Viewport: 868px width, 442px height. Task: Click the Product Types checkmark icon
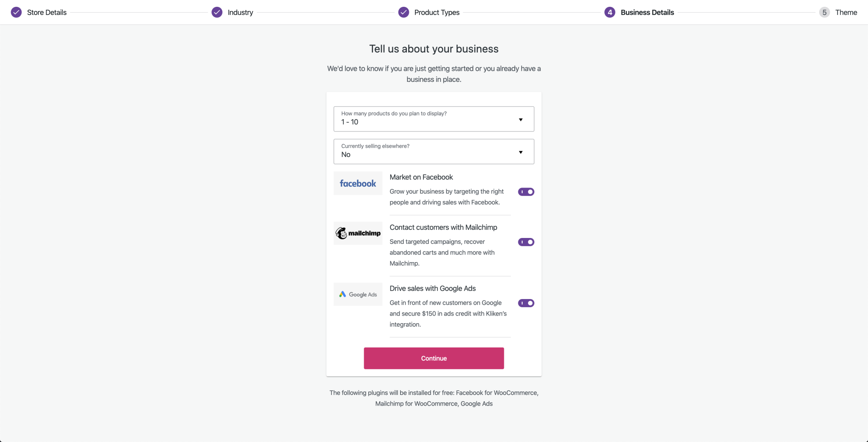403,12
